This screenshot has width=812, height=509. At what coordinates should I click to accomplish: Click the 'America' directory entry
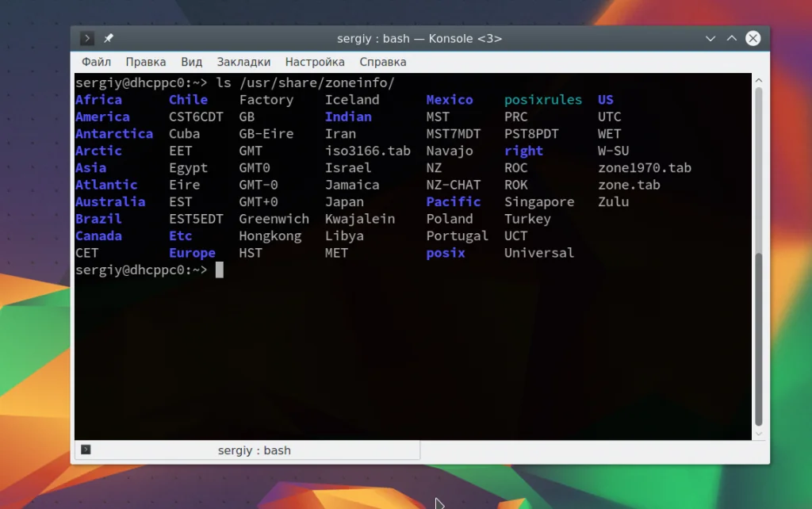tap(102, 117)
